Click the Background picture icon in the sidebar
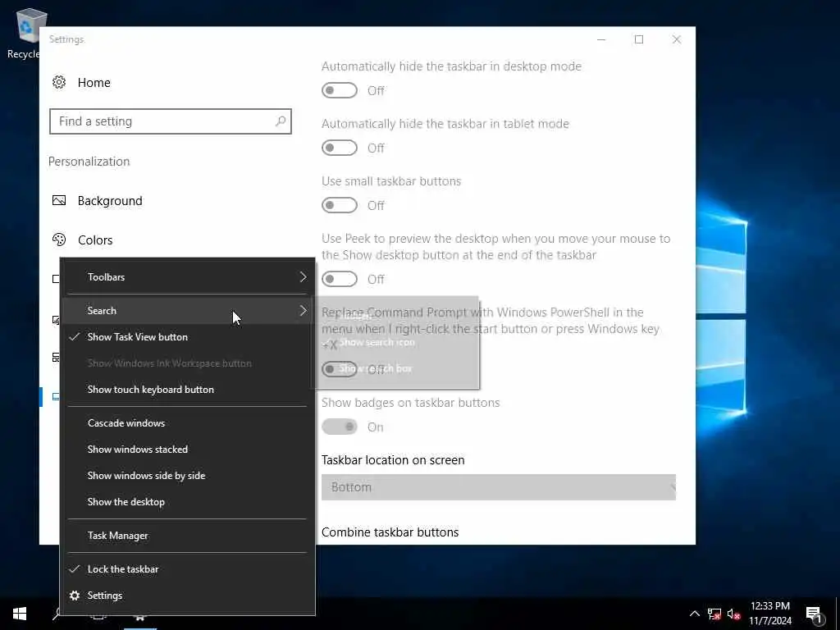 [59, 200]
